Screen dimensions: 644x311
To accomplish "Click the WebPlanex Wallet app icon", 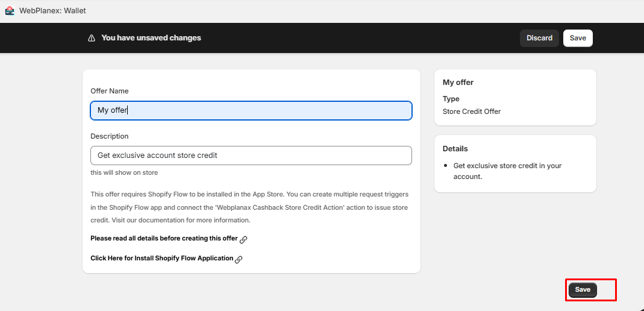I will coord(10,11).
